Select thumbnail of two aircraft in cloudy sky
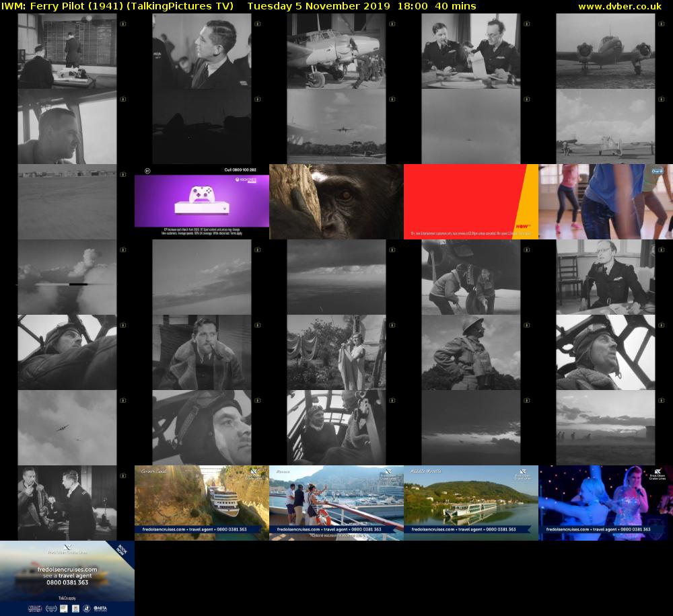The image size is (673, 616). click(x=67, y=428)
